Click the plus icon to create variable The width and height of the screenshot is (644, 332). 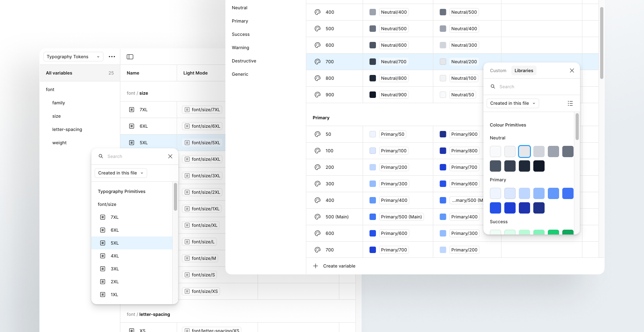316,266
